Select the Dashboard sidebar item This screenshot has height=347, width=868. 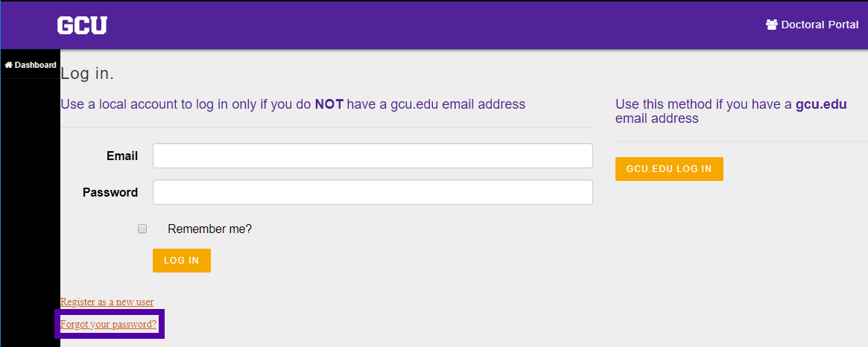pyautogui.click(x=30, y=65)
